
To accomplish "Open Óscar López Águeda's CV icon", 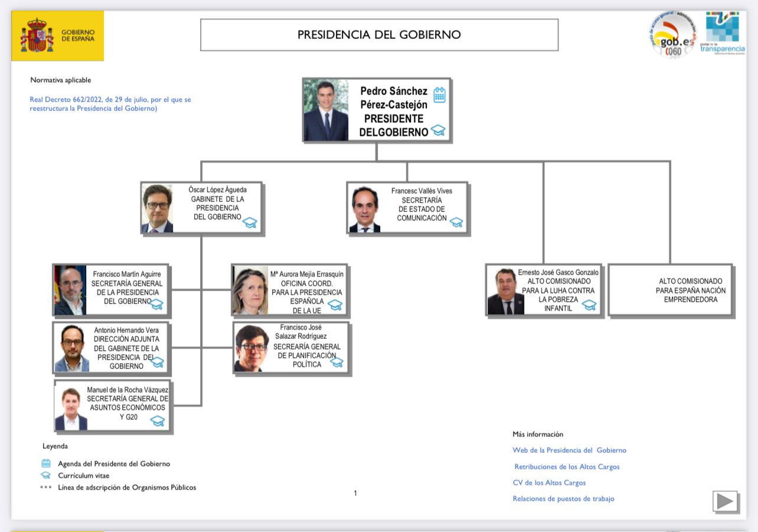I will [250, 223].
